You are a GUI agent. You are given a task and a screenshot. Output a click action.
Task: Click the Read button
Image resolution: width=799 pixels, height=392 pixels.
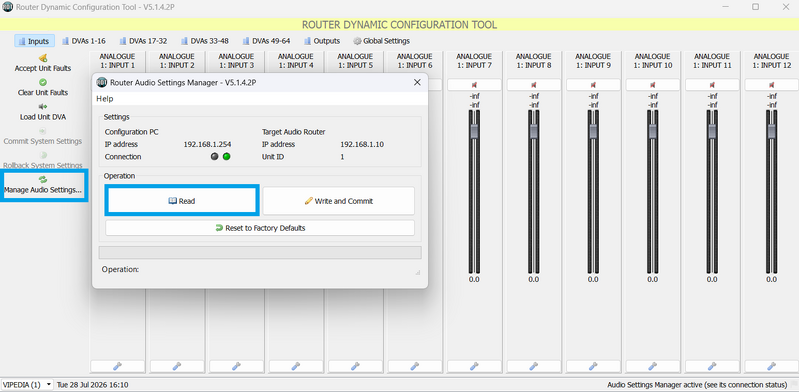click(182, 201)
